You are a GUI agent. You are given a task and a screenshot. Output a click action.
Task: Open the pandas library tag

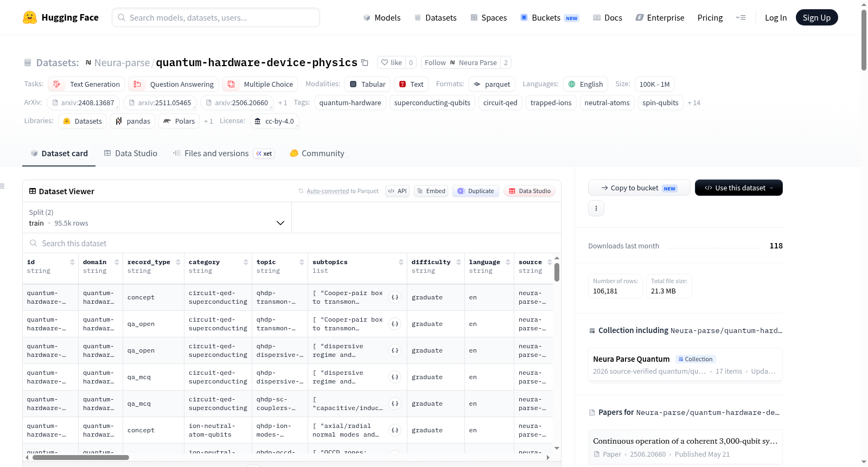pos(133,121)
